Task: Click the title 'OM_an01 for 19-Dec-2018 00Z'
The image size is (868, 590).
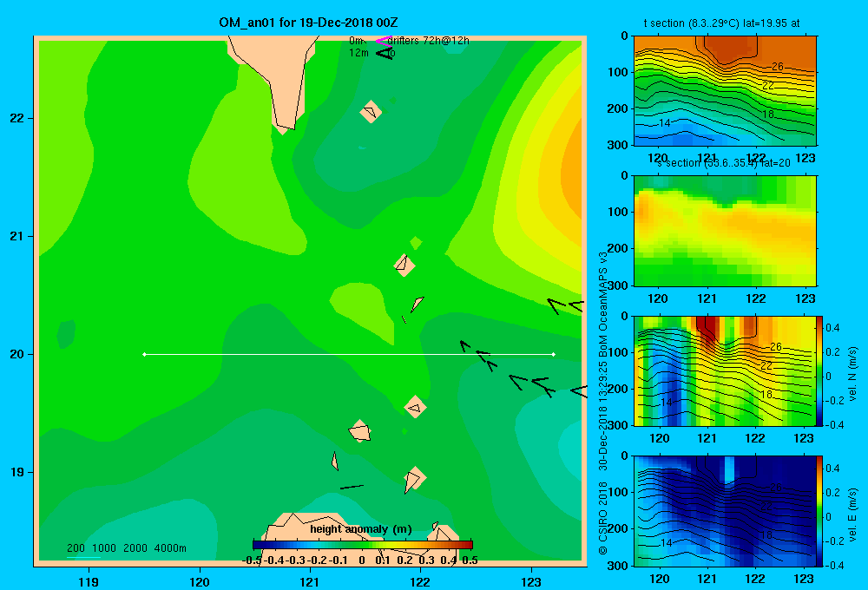Action: pos(308,23)
